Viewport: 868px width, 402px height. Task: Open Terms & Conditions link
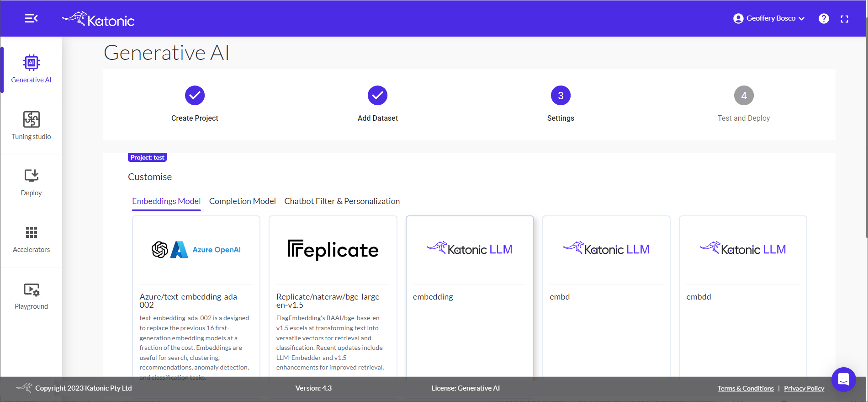tap(746, 388)
